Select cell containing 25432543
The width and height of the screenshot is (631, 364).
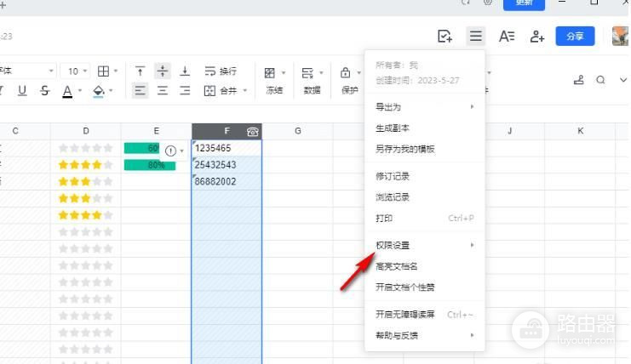227,165
